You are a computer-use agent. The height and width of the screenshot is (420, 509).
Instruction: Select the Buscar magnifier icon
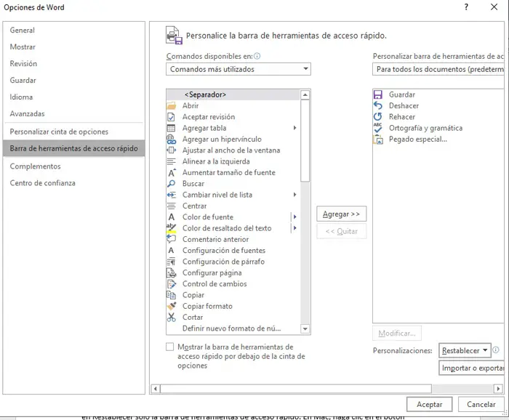point(171,184)
